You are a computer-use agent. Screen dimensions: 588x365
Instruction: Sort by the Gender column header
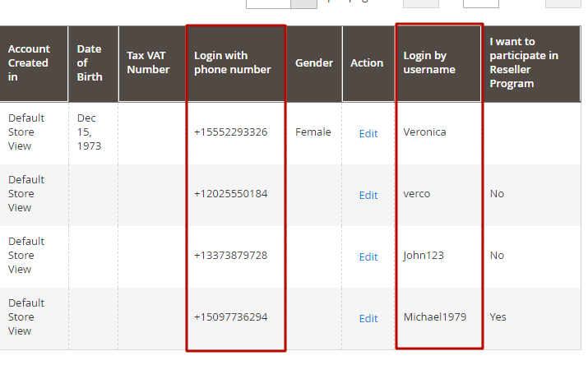point(314,63)
